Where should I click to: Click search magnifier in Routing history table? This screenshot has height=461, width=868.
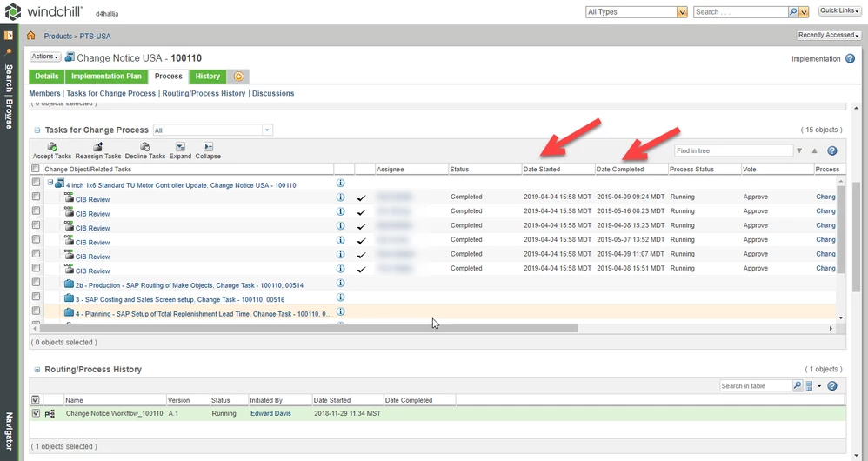(798, 385)
